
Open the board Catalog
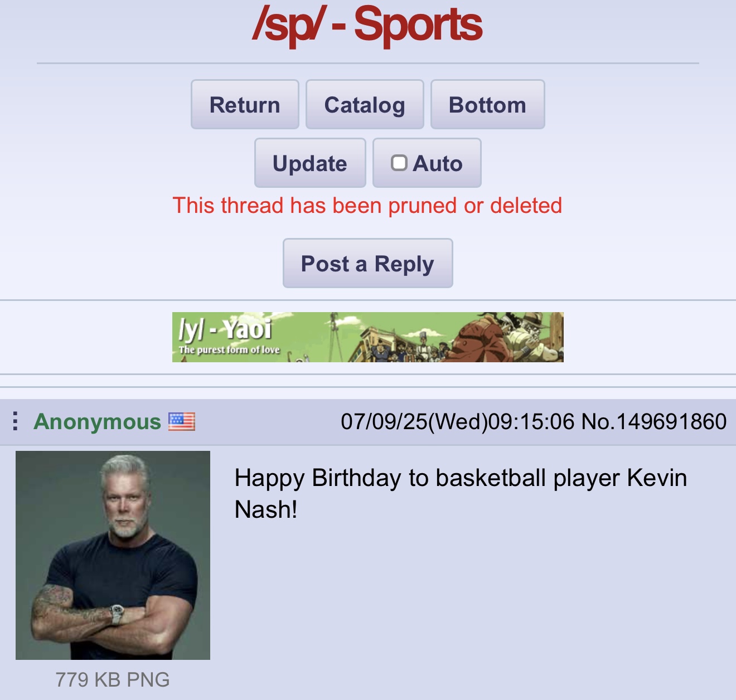365,104
